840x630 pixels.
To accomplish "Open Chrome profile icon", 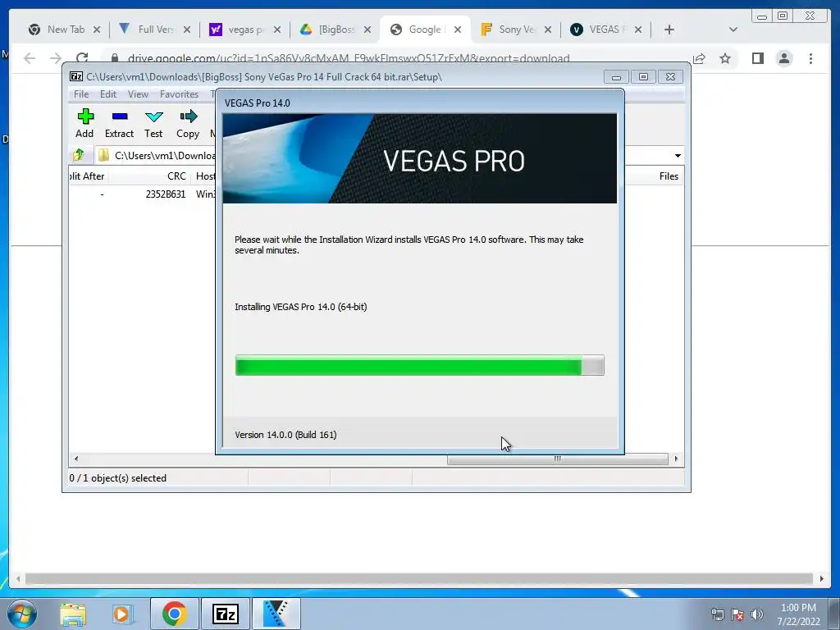I will tap(784, 58).
